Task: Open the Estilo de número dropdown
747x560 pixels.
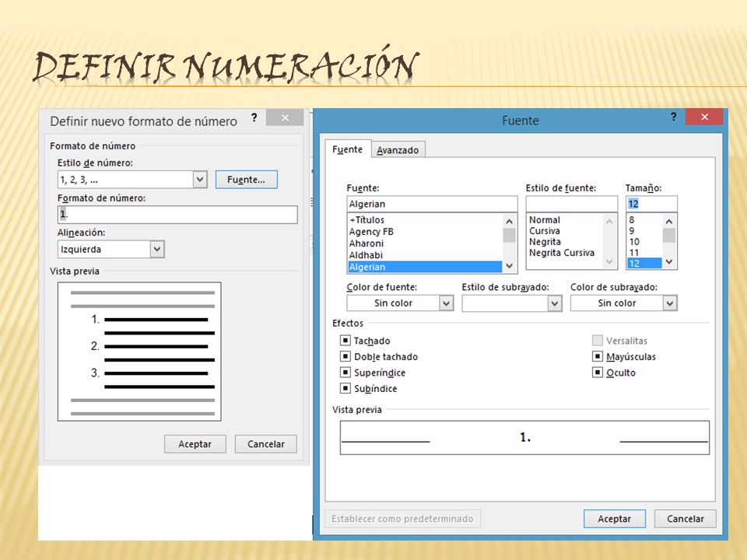Action: [200, 180]
